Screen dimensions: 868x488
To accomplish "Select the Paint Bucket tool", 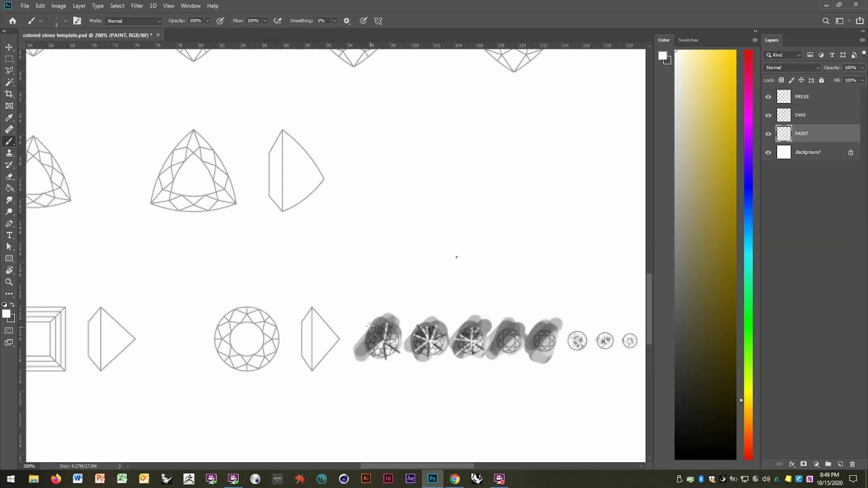I will [9, 188].
